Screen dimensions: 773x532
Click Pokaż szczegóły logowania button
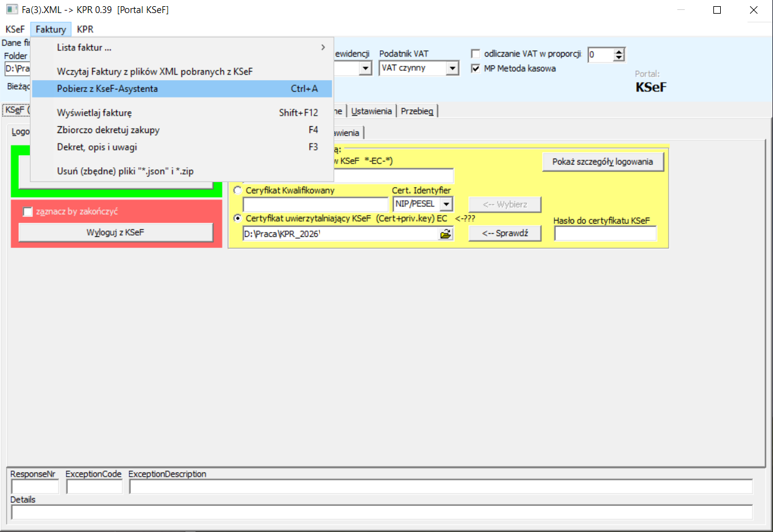point(603,162)
